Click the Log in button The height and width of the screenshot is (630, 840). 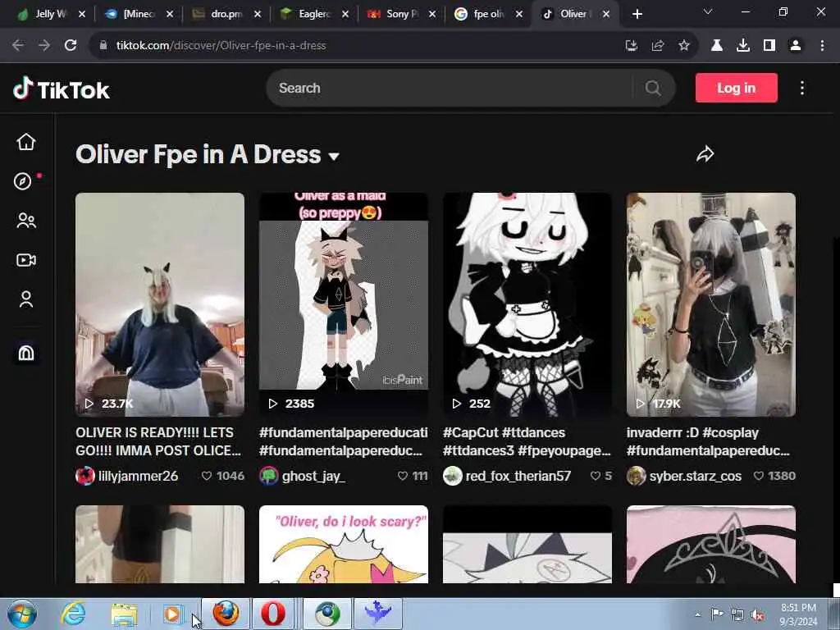tap(736, 88)
